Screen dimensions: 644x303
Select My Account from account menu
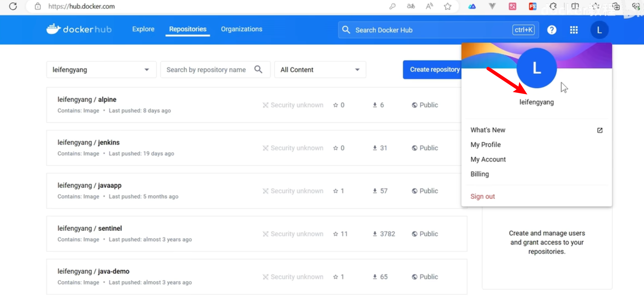tap(488, 160)
